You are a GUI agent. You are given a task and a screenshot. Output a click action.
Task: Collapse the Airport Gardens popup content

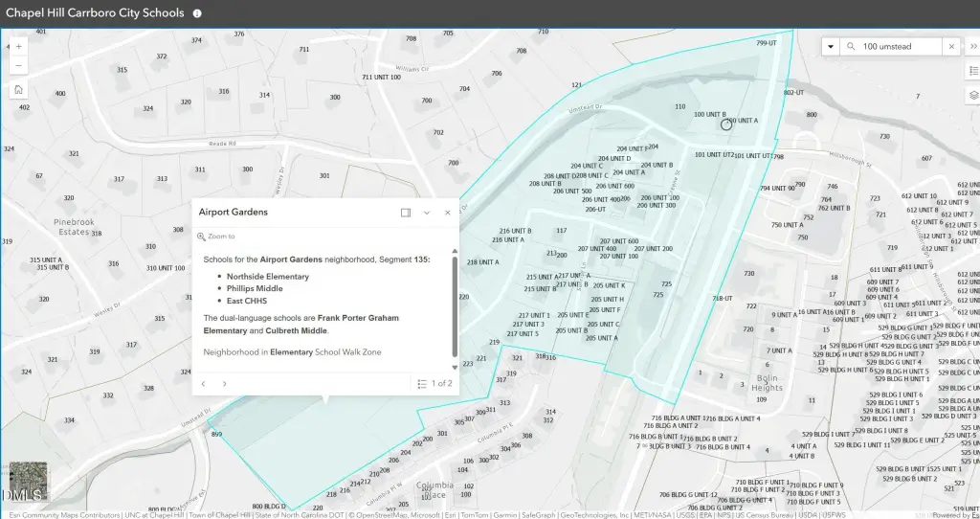coord(427,213)
